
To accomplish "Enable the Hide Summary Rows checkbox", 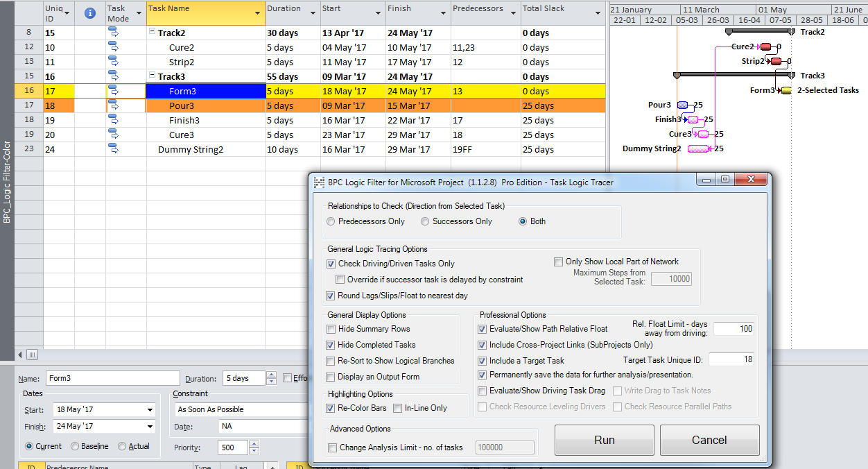I will [331, 329].
